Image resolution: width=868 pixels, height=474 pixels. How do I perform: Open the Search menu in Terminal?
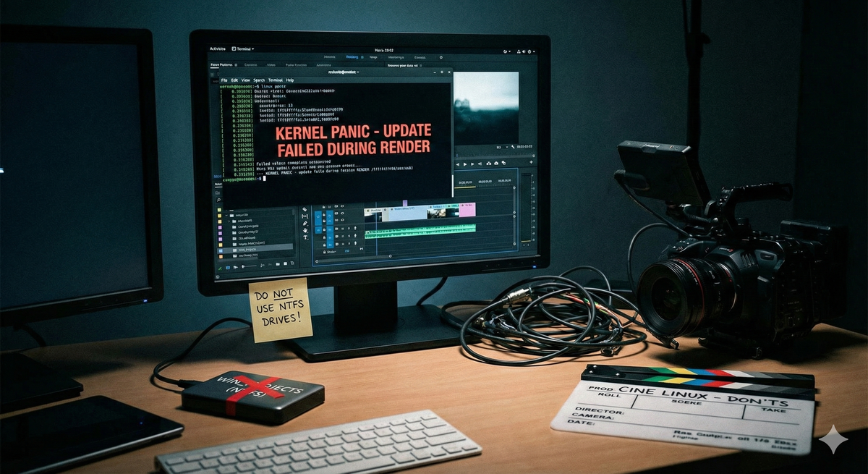(x=259, y=80)
